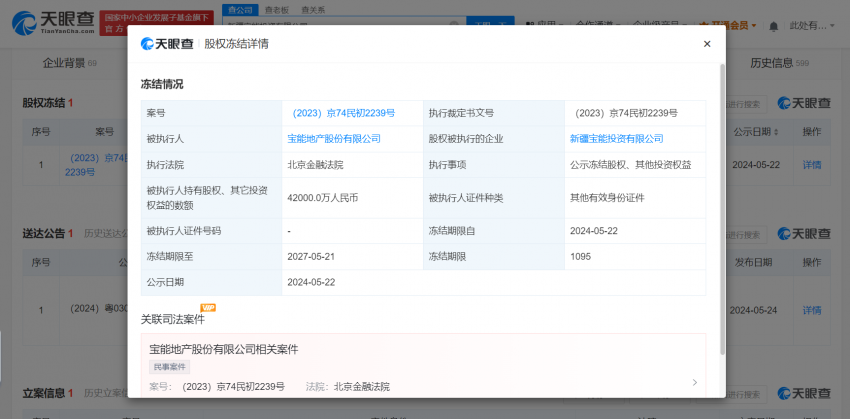Open 宝能地产股份有限公司 company link

(334, 139)
